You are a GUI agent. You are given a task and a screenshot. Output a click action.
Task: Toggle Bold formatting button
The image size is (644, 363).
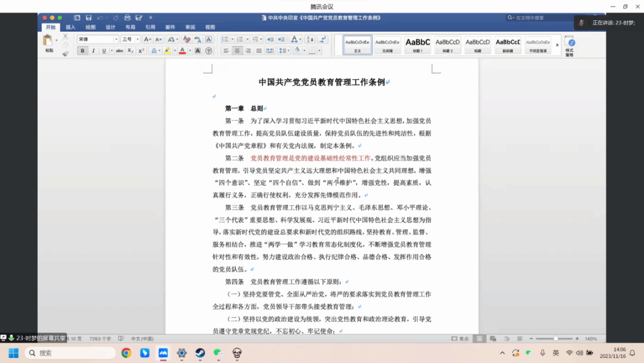(83, 51)
